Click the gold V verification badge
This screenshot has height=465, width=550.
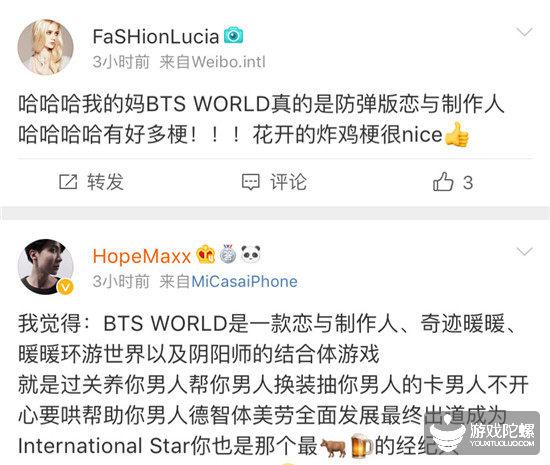[66, 288]
